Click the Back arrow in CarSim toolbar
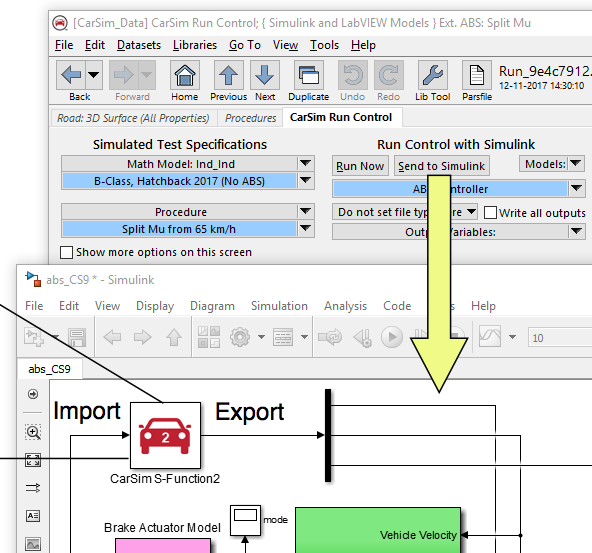This screenshot has height=553, width=592. pos(71,75)
